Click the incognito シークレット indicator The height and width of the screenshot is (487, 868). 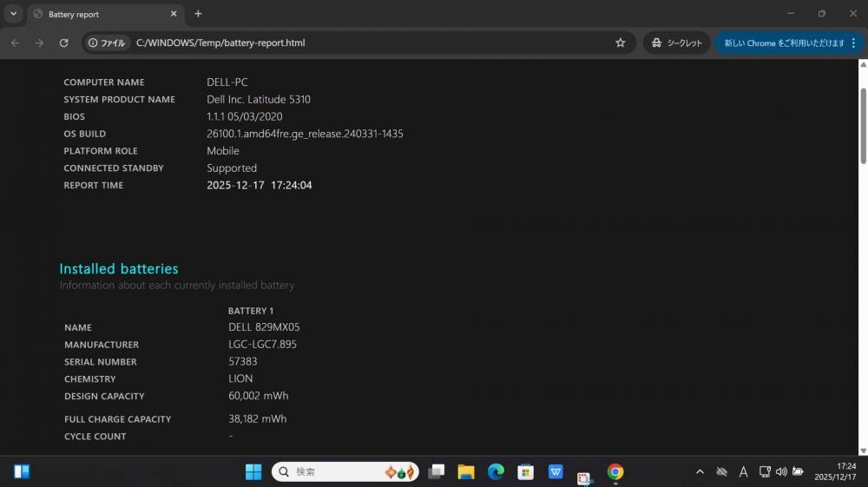(x=676, y=43)
